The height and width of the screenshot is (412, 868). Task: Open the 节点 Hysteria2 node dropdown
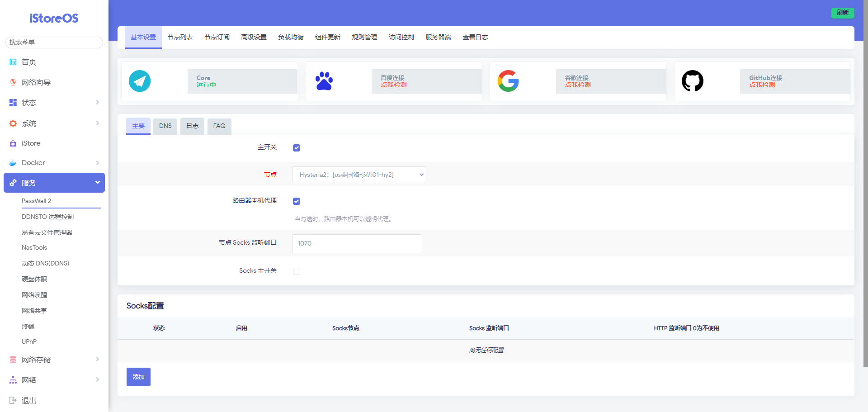point(359,175)
